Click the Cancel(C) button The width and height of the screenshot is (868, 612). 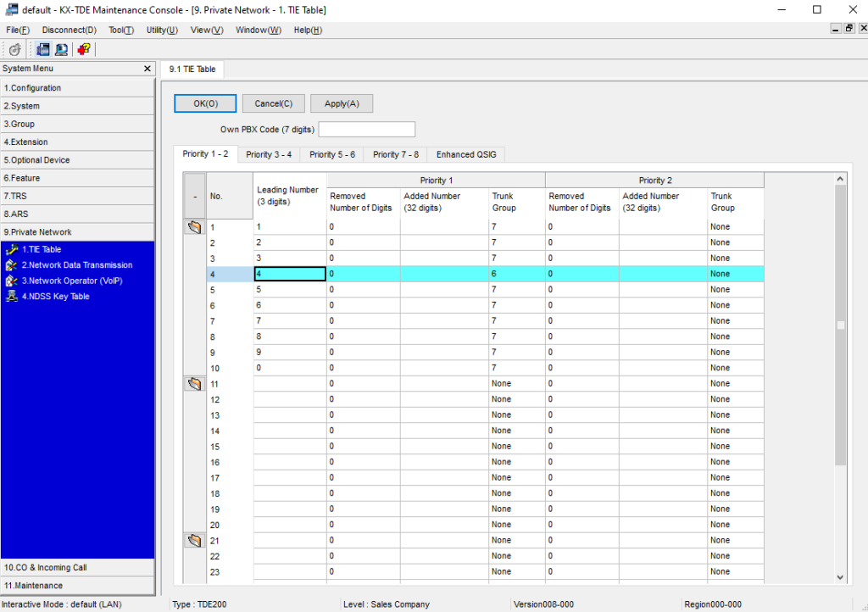click(x=274, y=103)
